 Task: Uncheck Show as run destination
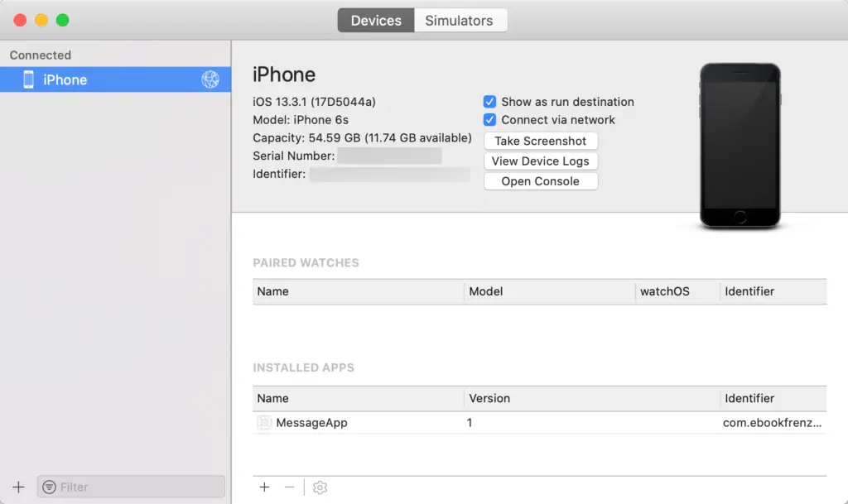point(489,102)
